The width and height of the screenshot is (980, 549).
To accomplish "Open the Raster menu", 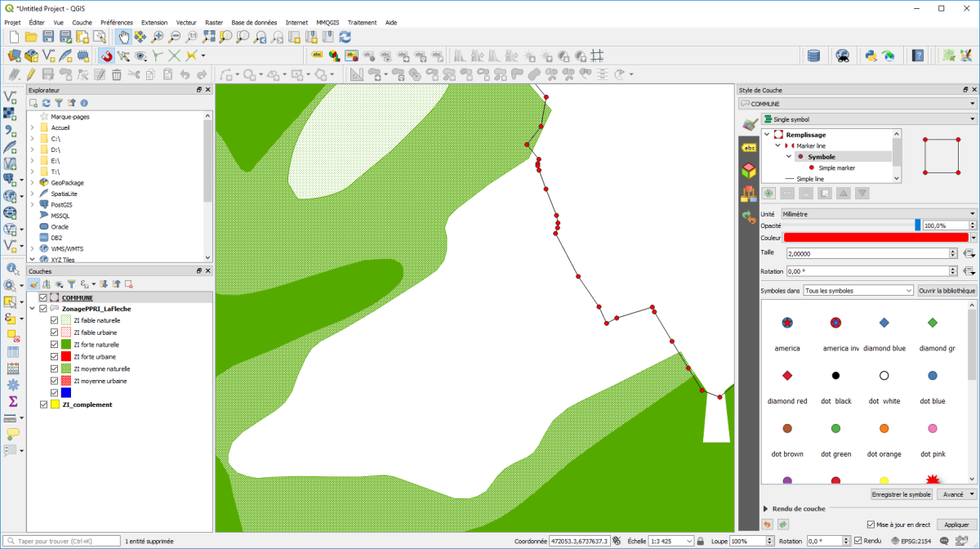I will [x=214, y=22].
